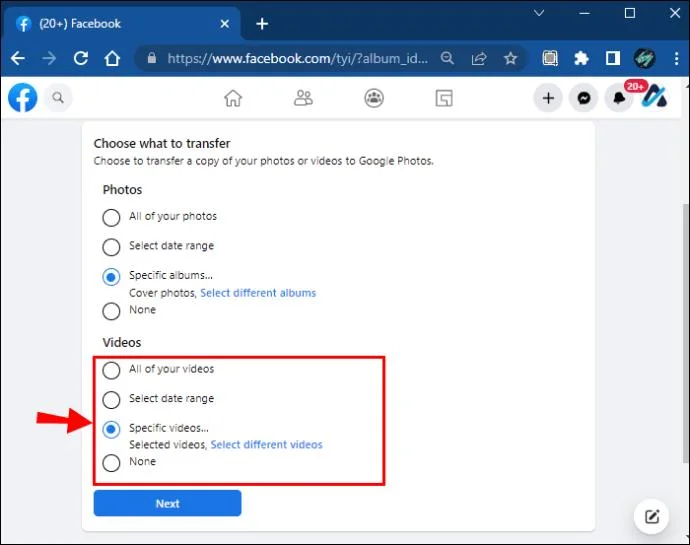Click the browser Back arrow
Viewport: 690px width, 545px height.
(x=18, y=58)
